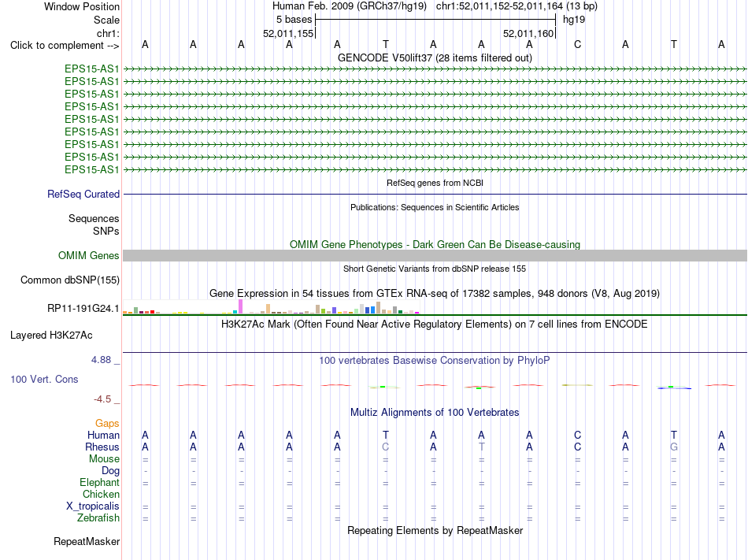This screenshot has width=748, height=560.
Task: Click the OMIM Genes track label
Action: coord(88,255)
